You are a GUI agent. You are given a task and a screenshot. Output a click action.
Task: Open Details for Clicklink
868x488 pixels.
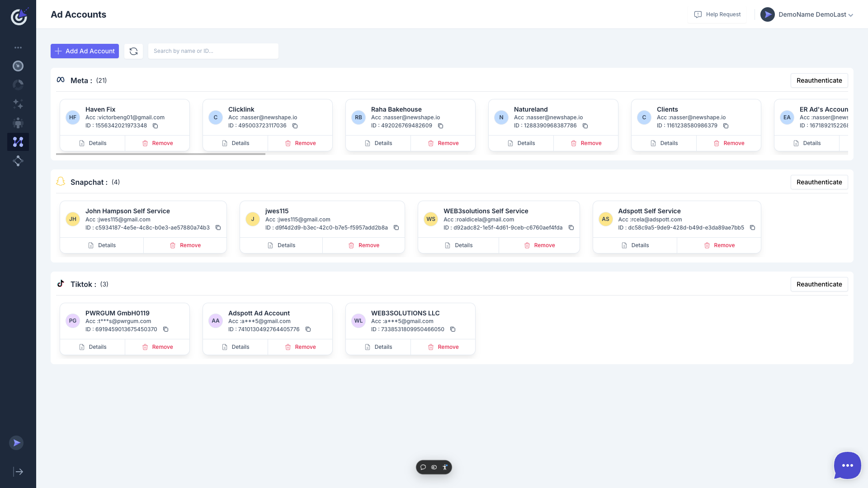click(236, 143)
